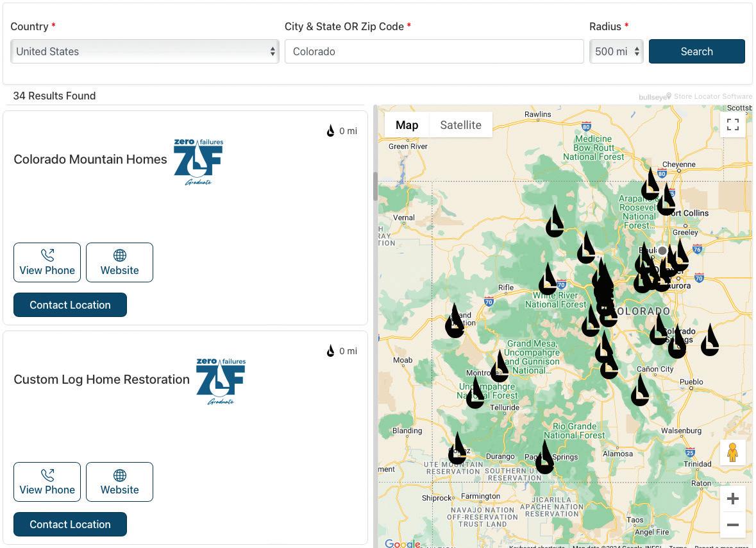Click the easternmost drop pin east of Colorado Springs
The image size is (756, 548).
[710, 341]
